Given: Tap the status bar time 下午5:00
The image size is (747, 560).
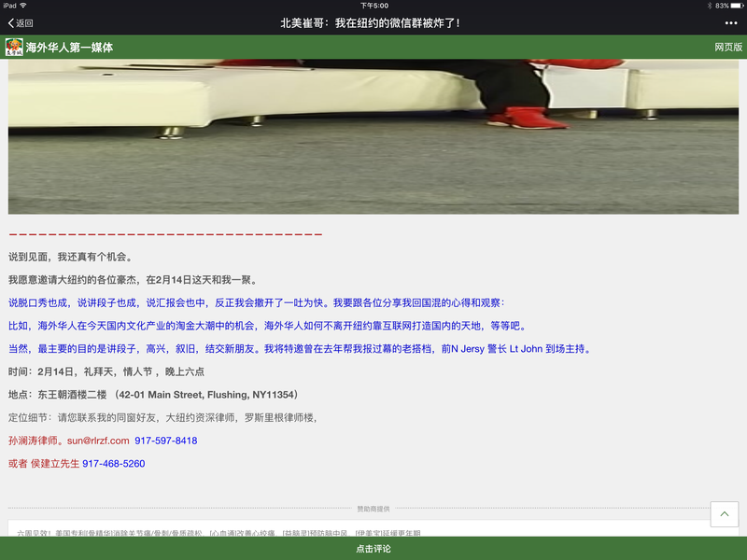Looking at the screenshot, I should pos(373,6).
